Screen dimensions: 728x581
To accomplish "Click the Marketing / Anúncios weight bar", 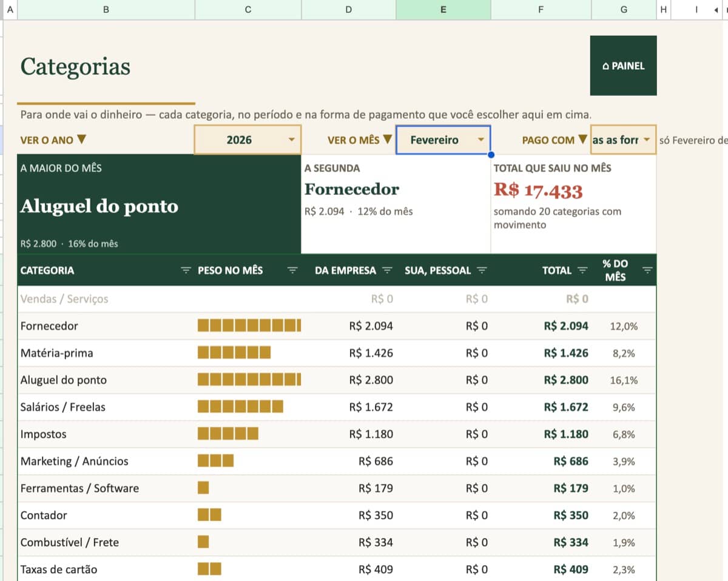I will 215,461.
